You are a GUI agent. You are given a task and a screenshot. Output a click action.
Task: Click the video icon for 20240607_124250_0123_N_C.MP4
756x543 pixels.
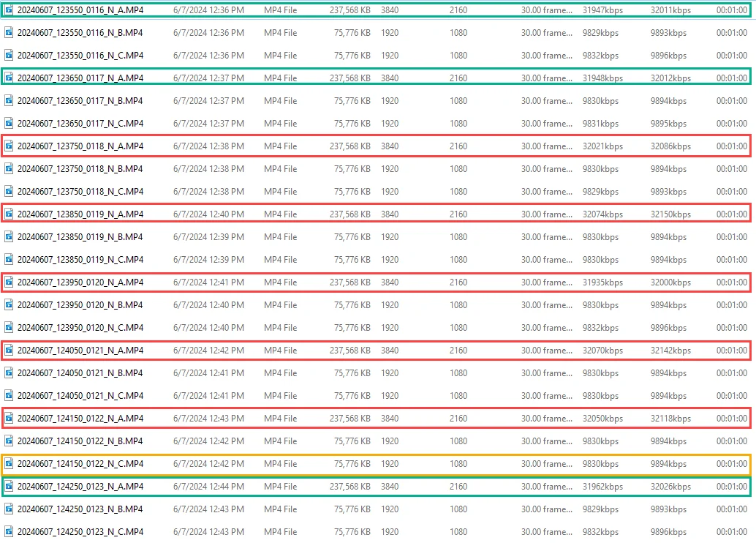[x=9, y=532]
